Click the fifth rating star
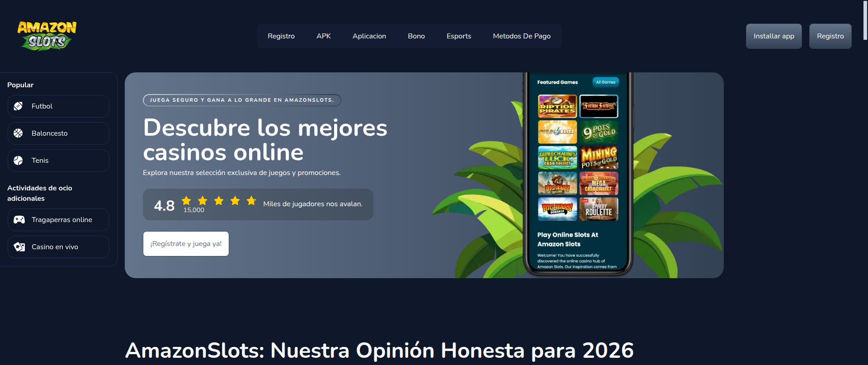Viewport: 868px width, 365px height. point(251,200)
